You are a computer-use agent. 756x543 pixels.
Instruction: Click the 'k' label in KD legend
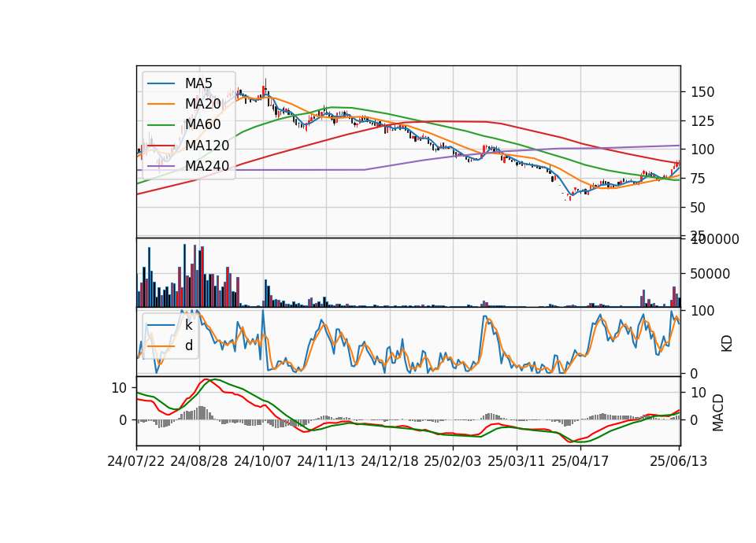[x=188, y=325]
